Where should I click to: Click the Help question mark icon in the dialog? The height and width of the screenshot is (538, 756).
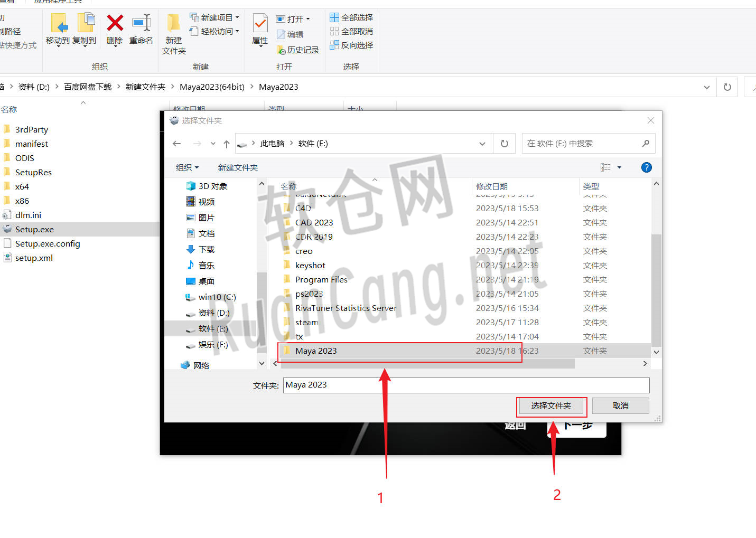tap(646, 167)
